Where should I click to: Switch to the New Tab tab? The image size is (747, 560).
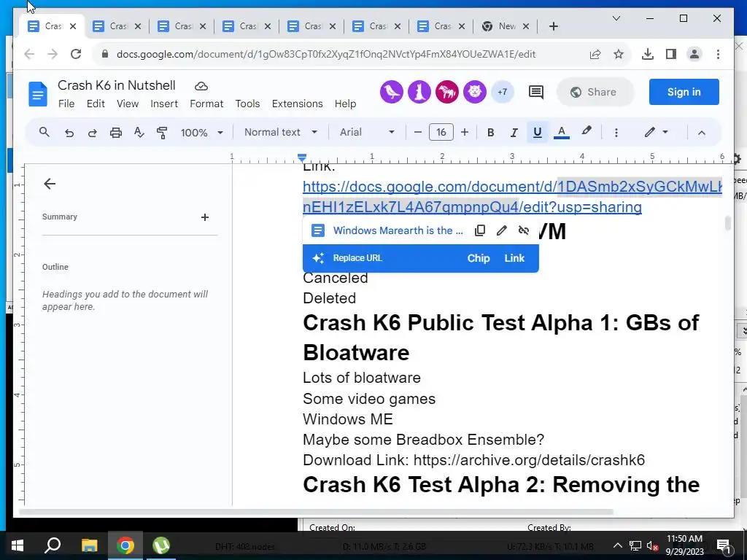pos(506,26)
